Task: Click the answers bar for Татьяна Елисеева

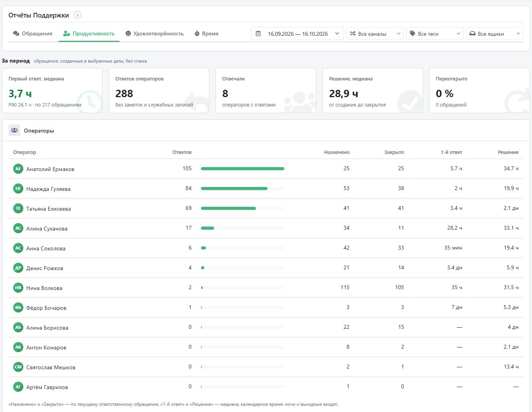Action: coord(242,208)
